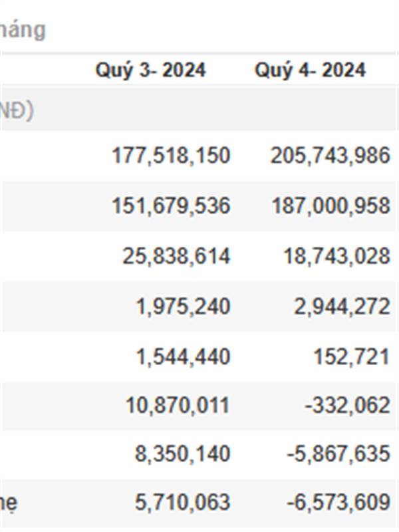
Task: Select the -5,867,635 cell
Action: [x=338, y=454]
